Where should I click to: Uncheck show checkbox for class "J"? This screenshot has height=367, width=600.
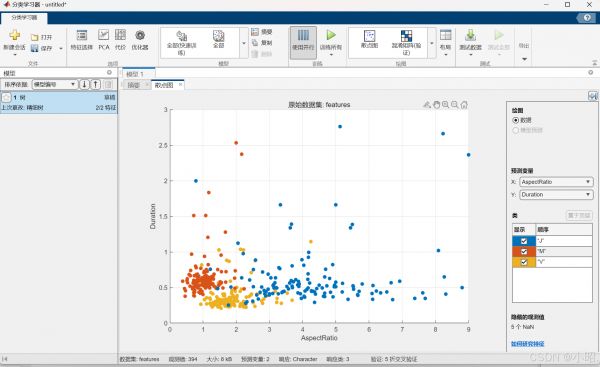coord(524,241)
